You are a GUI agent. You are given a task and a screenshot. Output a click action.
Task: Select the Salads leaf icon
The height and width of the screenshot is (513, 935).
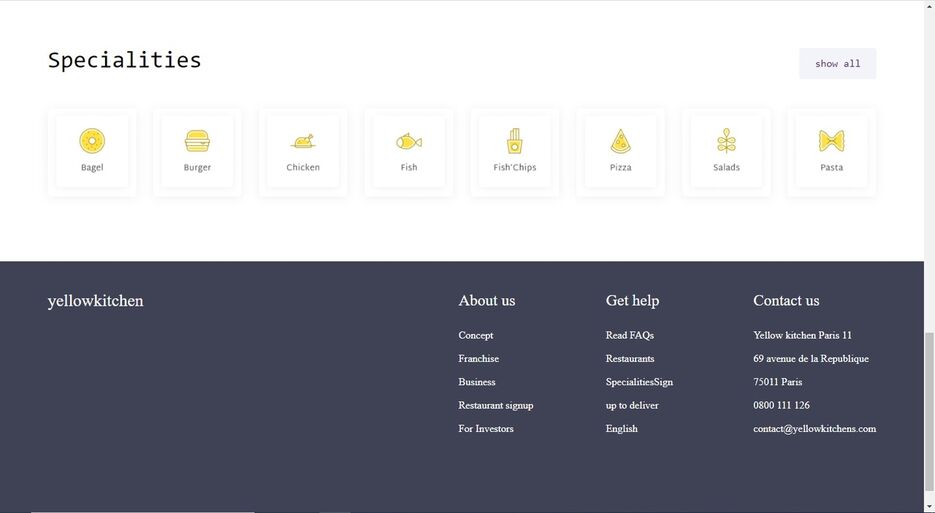click(726, 141)
